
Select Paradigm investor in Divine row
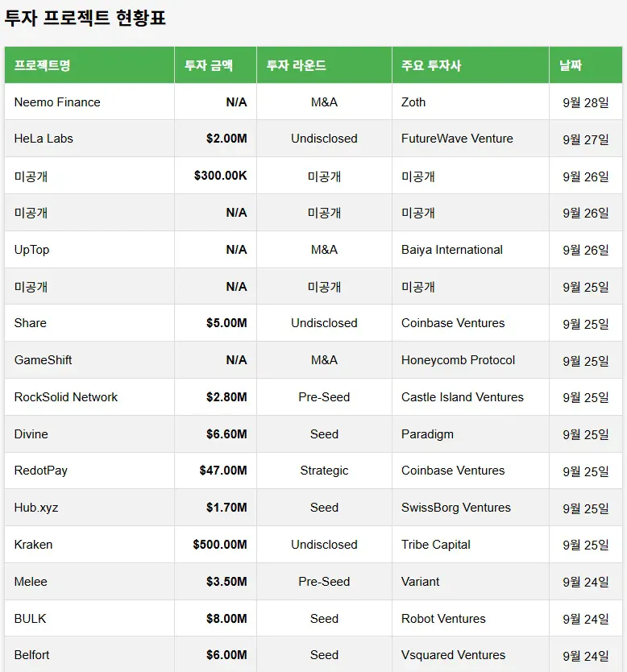click(427, 434)
